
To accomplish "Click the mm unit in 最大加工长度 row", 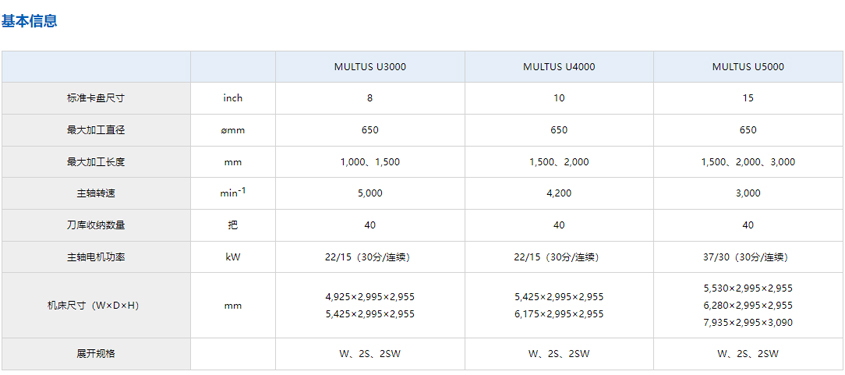I will pyautogui.click(x=233, y=162).
